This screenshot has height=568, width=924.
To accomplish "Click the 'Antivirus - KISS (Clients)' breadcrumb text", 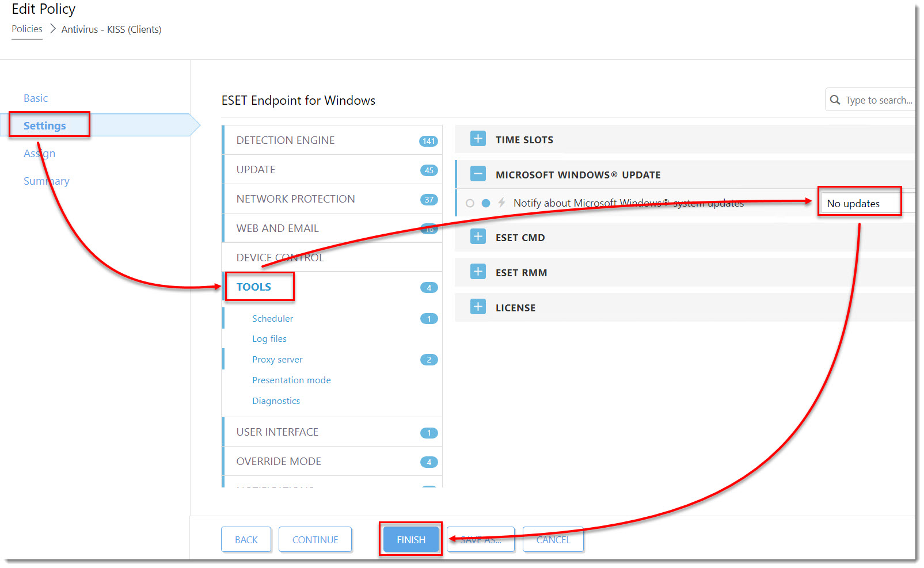I will point(111,29).
